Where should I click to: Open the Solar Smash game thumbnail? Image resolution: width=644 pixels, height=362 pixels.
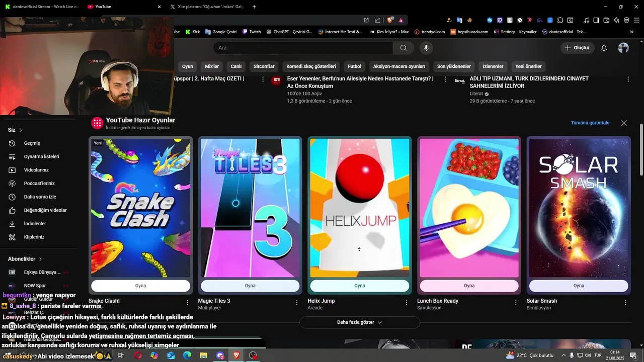click(579, 208)
